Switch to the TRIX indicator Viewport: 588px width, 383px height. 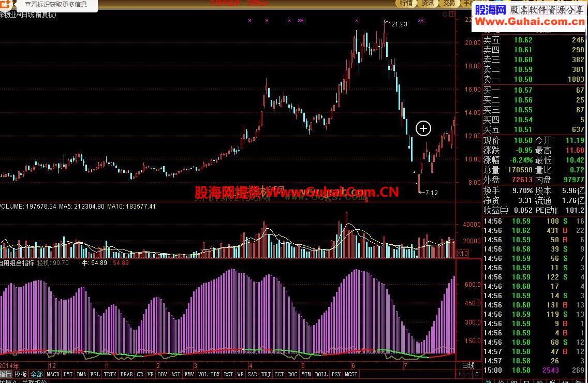[x=110, y=374]
